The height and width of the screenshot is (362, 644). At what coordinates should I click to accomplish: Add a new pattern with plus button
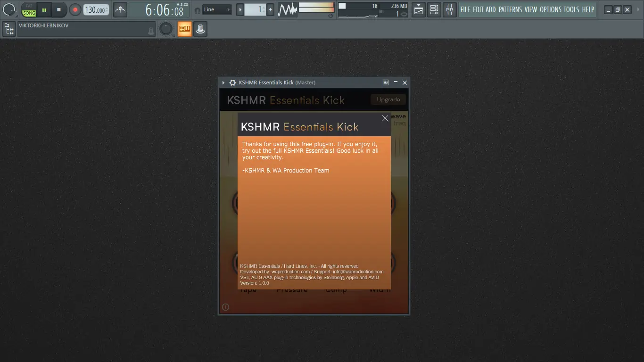click(x=270, y=9)
